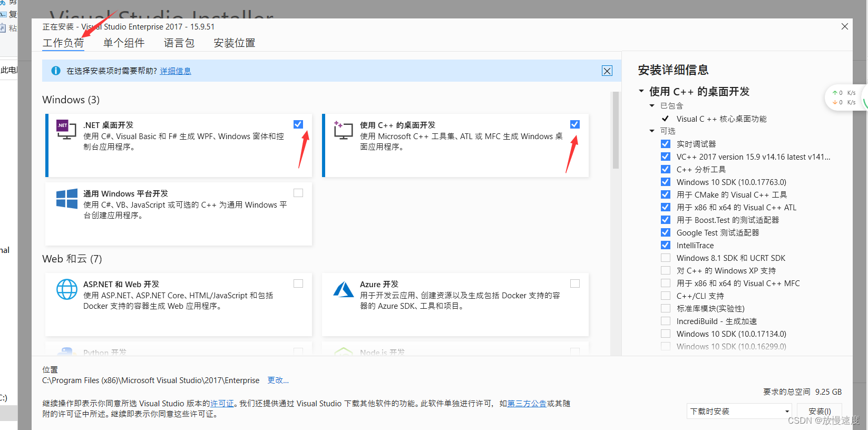Close the installer dialog with top-right X
Screen dimensions: 868x430
click(845, 26)
